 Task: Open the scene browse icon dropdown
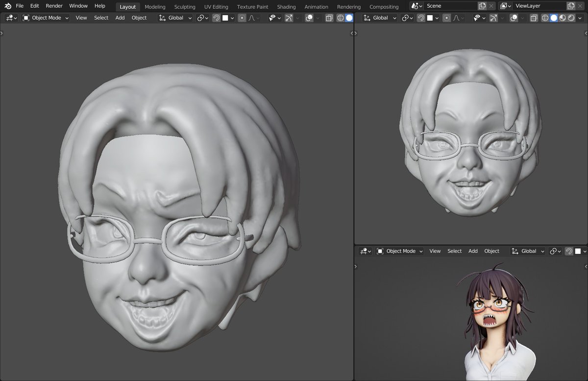click(416, 6)
